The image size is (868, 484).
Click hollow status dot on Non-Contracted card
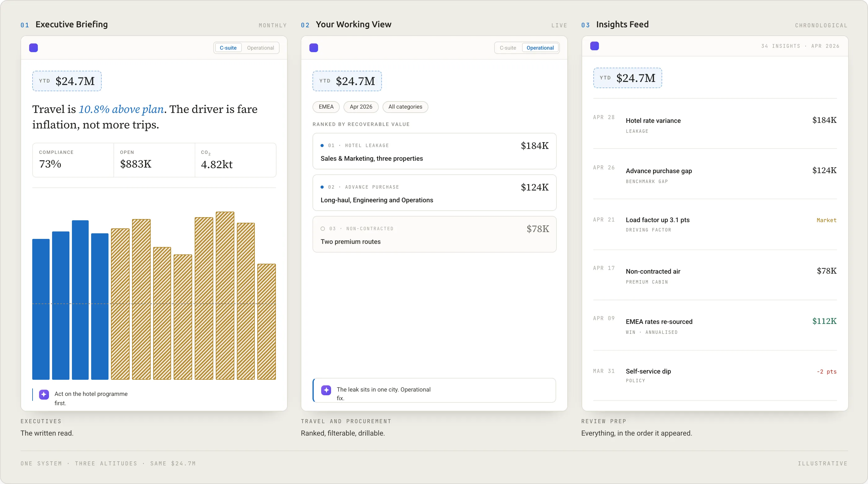[x=323, y=229]
